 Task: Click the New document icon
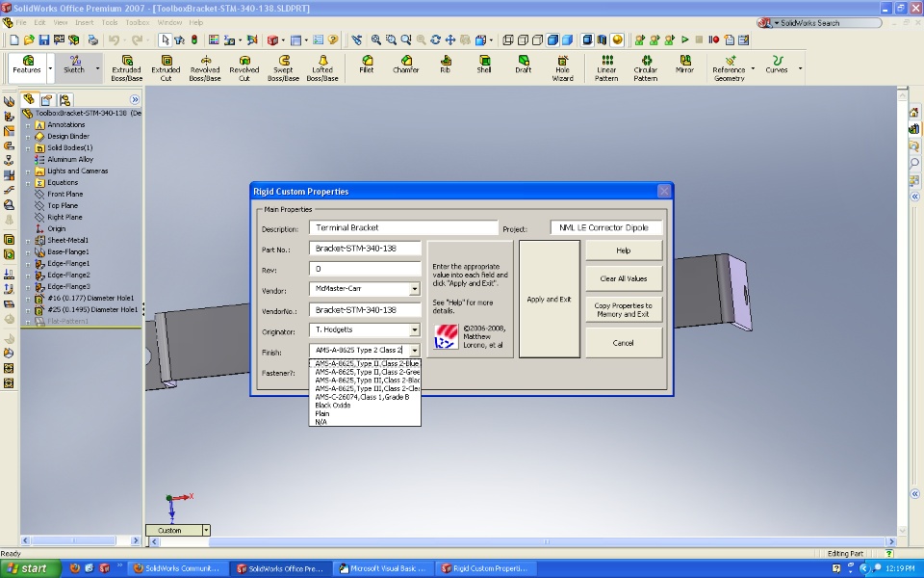click(x=14, y=40)
